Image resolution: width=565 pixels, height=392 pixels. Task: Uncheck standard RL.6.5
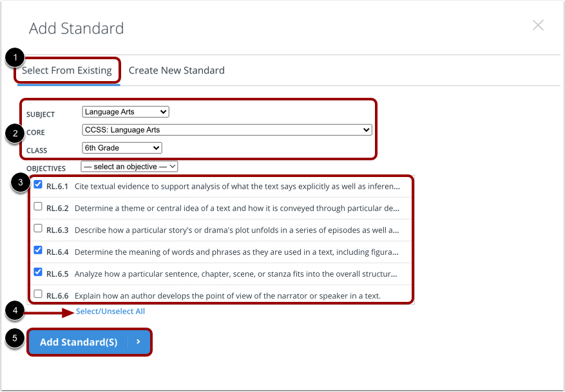pos(38,272)
